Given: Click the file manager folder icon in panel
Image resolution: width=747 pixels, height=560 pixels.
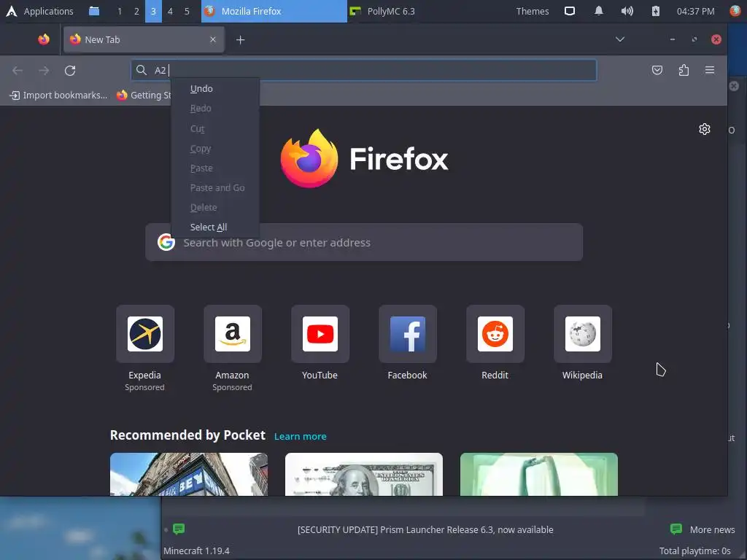Looking at the screenshot, I should pos(94,11).
